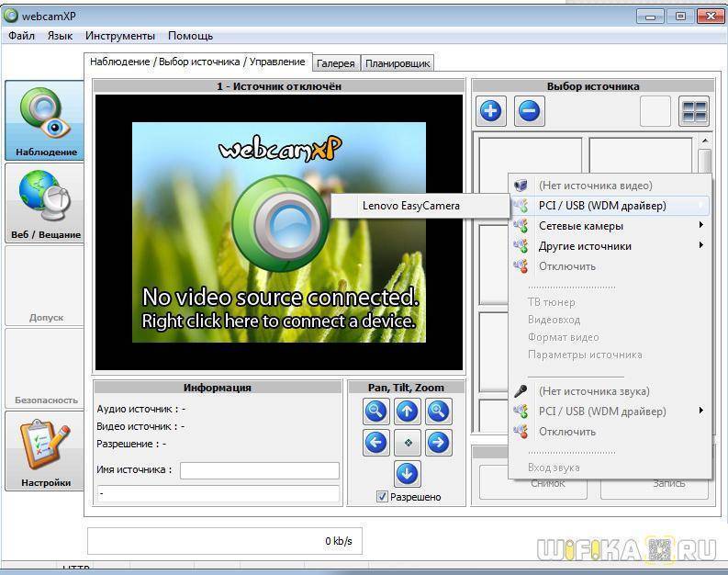Image resolution: width=728 pixels, height=575 pixels.
Task: Open the Веб / Вещание broadcast section
Action: click(45, 203)
